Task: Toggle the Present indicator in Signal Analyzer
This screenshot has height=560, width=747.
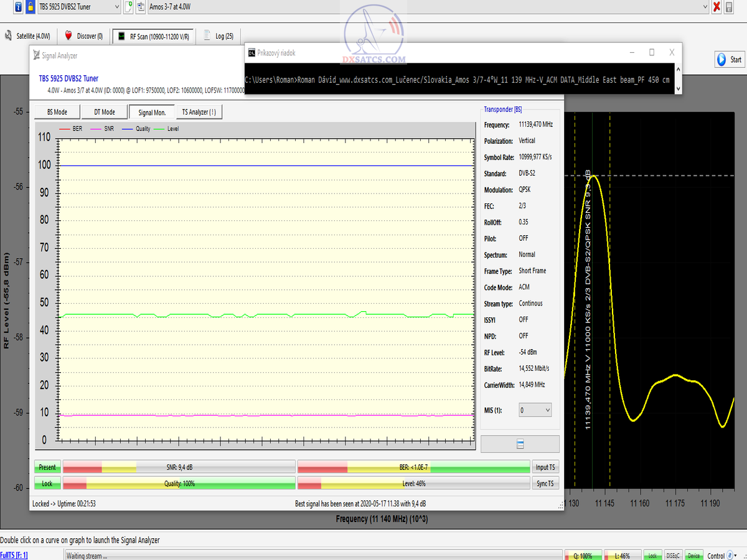Action: (x=47, y=467)
